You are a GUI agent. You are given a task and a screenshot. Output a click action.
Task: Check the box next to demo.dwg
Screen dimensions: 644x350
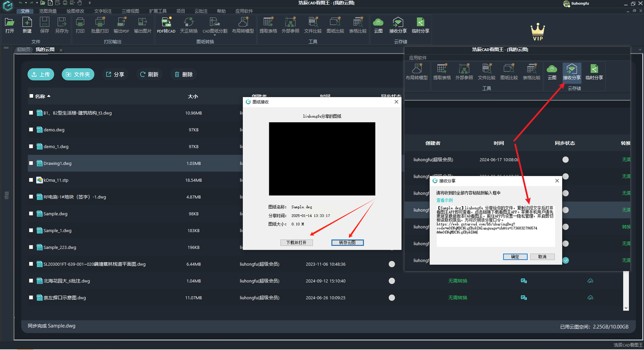coord(31,130)
